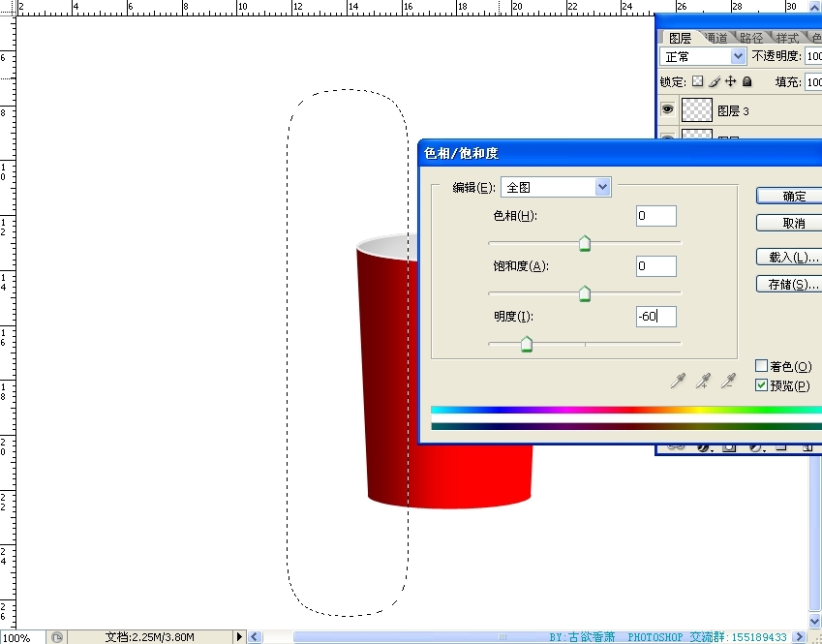
Task: Open the 正常 blend mode dropdown
Action: (738, 57)
